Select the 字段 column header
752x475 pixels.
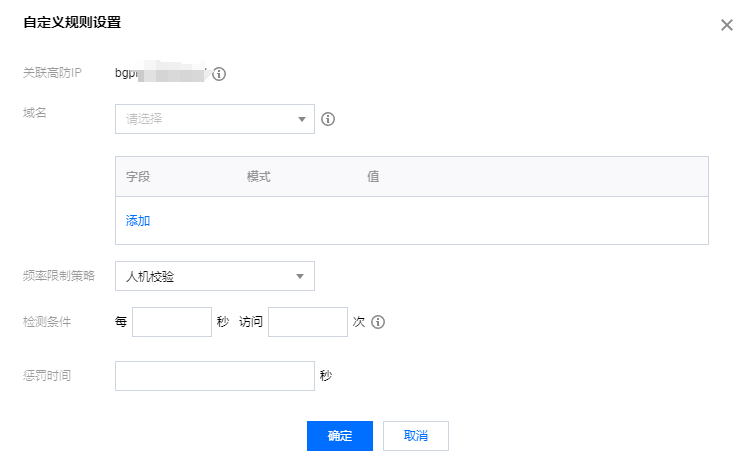point(138,177)
